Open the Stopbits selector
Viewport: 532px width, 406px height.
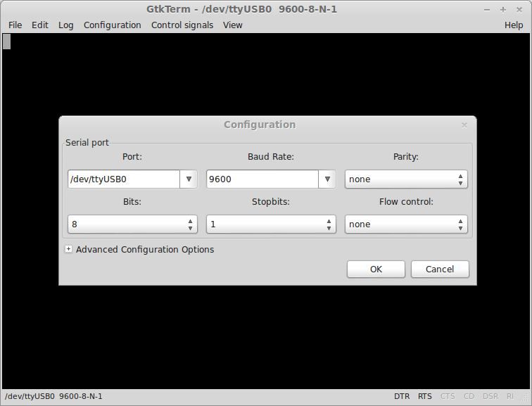point(271,224)
